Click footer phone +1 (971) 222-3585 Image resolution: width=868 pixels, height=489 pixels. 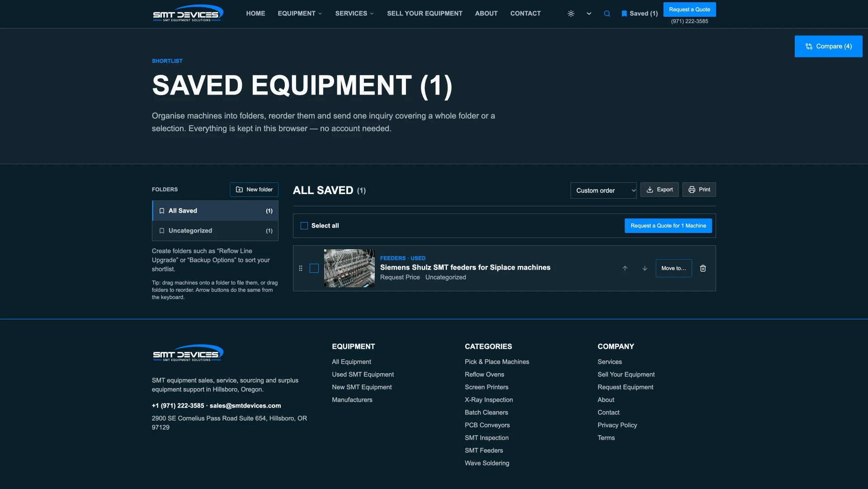click(178, 406)
